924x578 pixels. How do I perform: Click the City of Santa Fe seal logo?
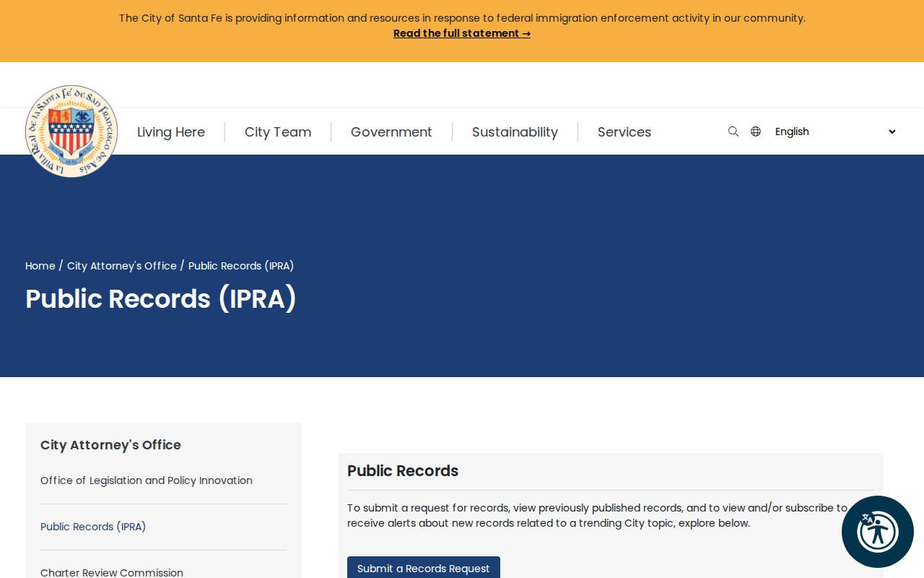71,131
